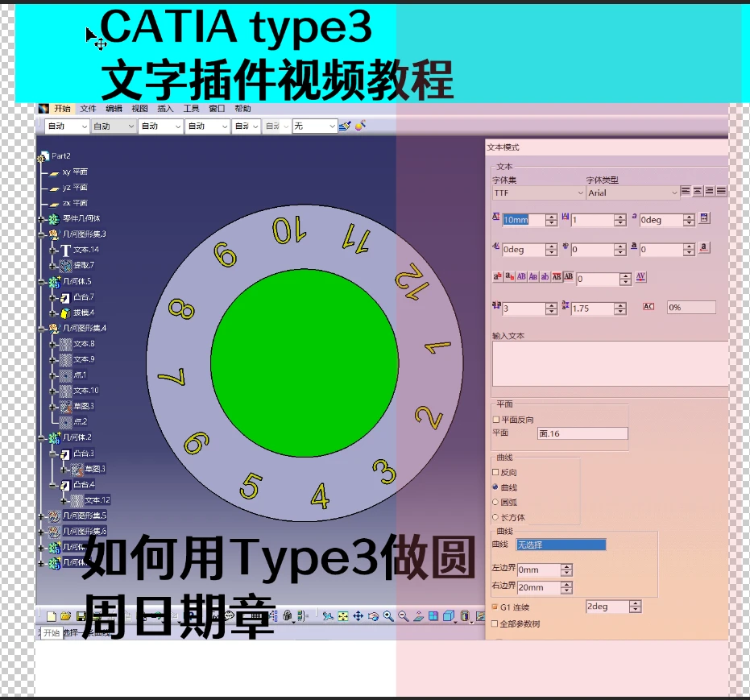Click the AC icon beside 0% field
This screenshot has width=750, height=700.
[x=648, y=306]
